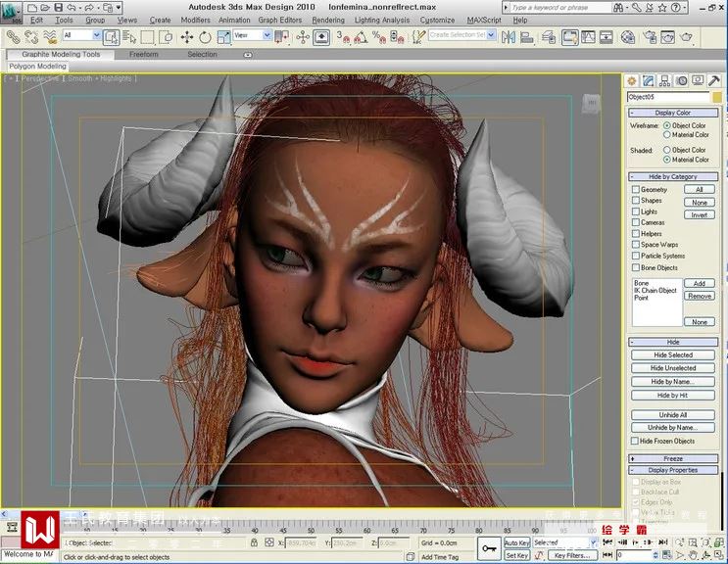Collapse the Display Properties rollout

(x=673, y=470)
